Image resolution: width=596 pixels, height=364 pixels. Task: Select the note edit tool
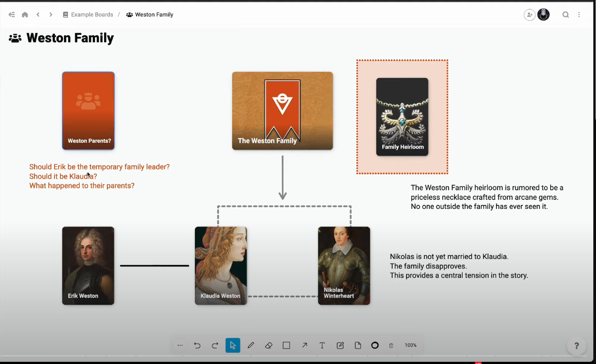pyautogui.click(x=340, y=345)
